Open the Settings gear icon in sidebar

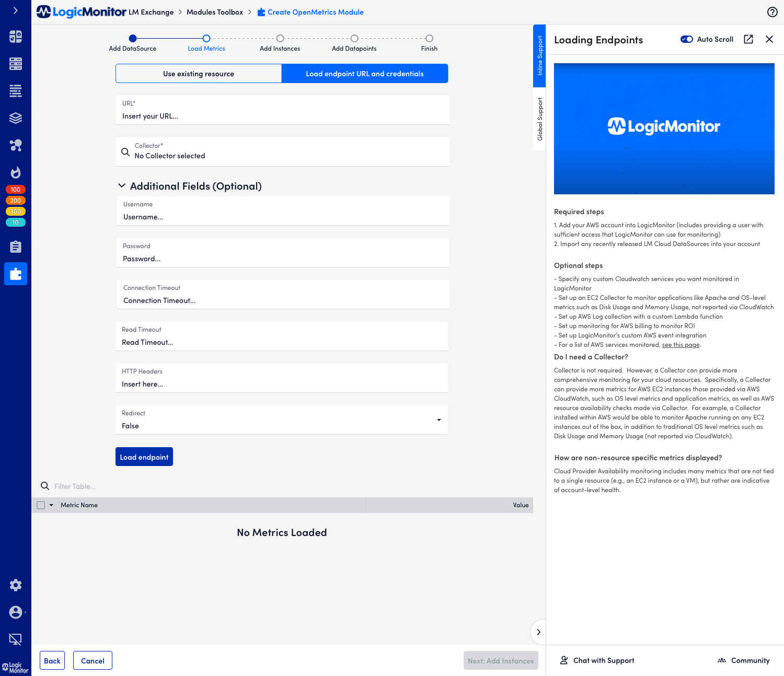click(16, 585)
